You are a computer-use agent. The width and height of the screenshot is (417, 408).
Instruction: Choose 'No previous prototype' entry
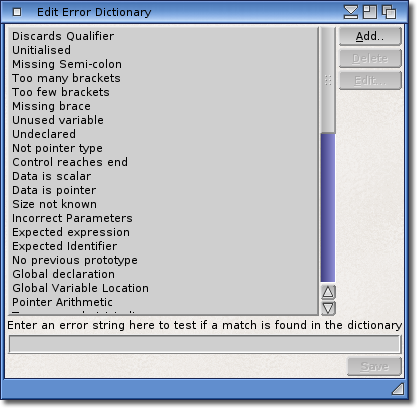coord(162,260)
